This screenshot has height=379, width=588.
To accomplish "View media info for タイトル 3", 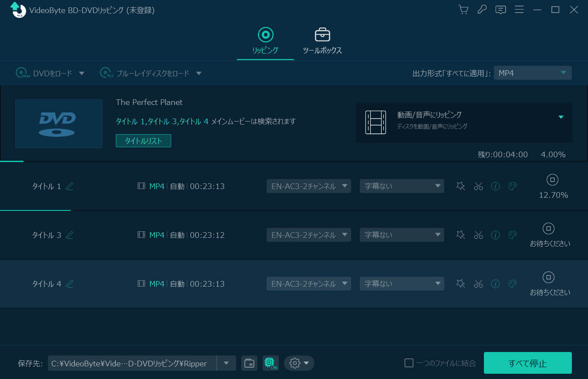I will 495,235.
